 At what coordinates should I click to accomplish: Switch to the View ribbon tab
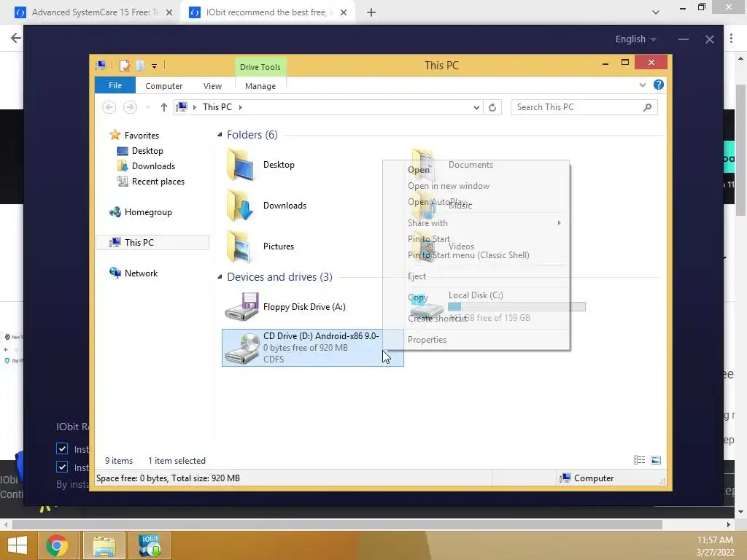click(212, 86)
